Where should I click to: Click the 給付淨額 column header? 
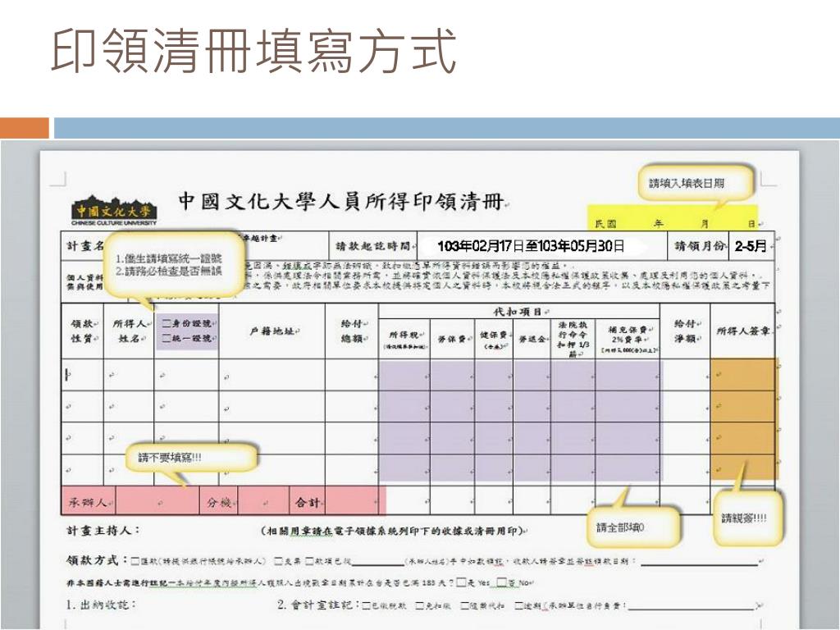pyautogui.click(x=685, y=331)
